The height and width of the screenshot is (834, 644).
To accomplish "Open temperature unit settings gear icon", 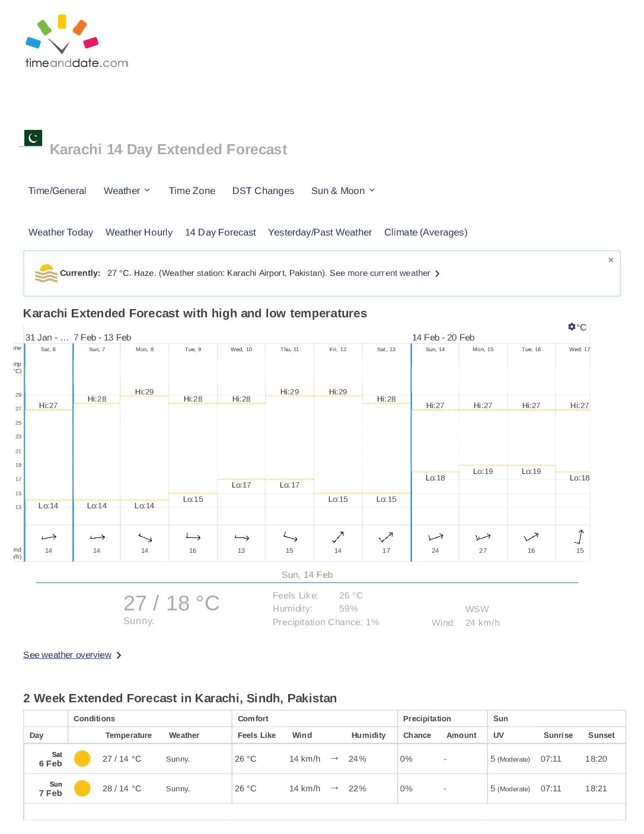I will (572, 327).
